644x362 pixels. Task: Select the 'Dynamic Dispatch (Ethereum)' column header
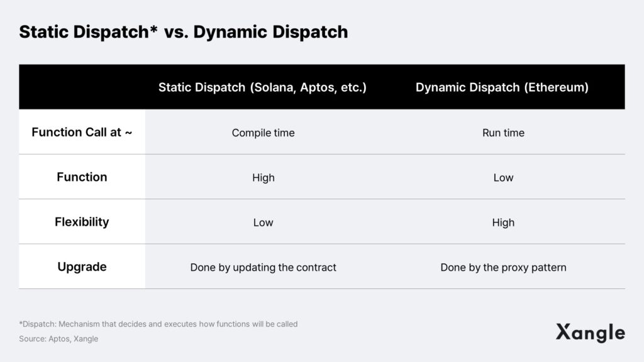(502, 87)
